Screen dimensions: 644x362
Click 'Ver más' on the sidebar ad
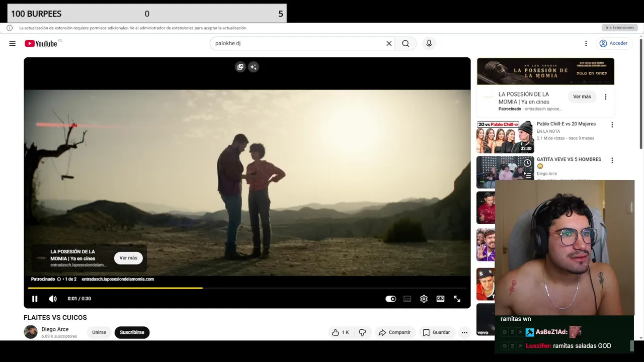tap(582, 97)
